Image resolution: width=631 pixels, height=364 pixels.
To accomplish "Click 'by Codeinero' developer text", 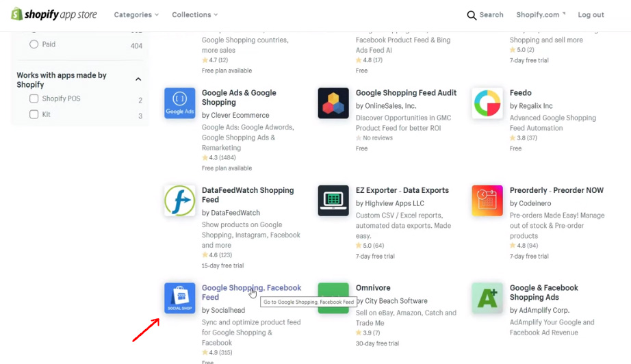I will 530,203.
